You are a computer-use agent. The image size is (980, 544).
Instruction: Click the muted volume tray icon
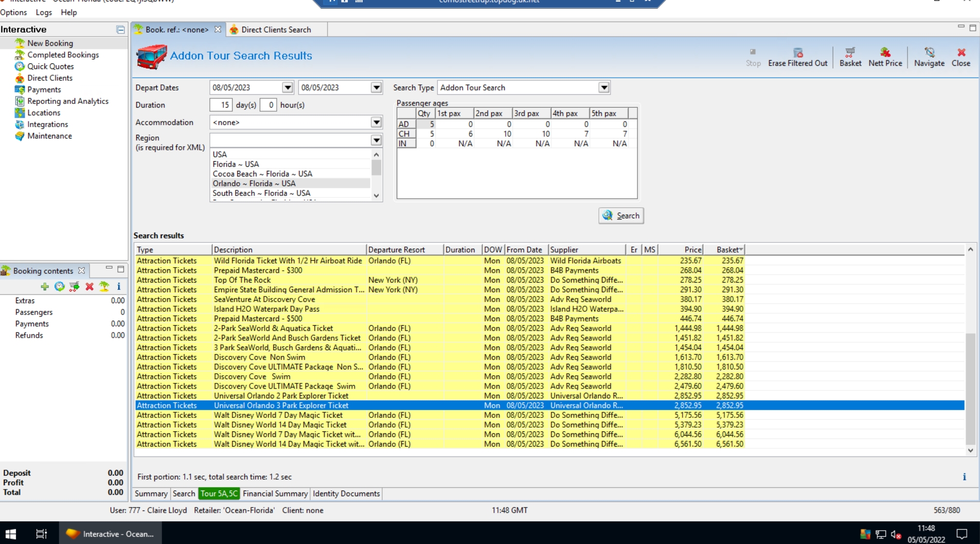(896, 535)
